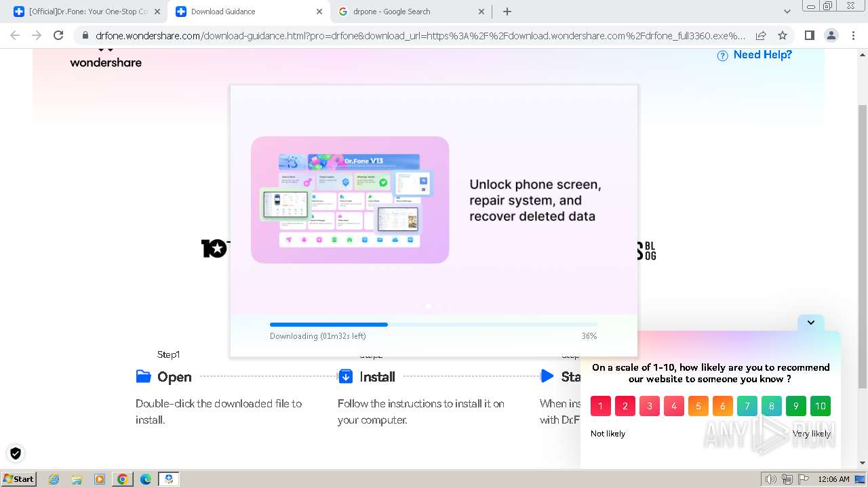This screenshot has width=868, height=488.
Task: Click the browser back arrow
Action: 15,36
